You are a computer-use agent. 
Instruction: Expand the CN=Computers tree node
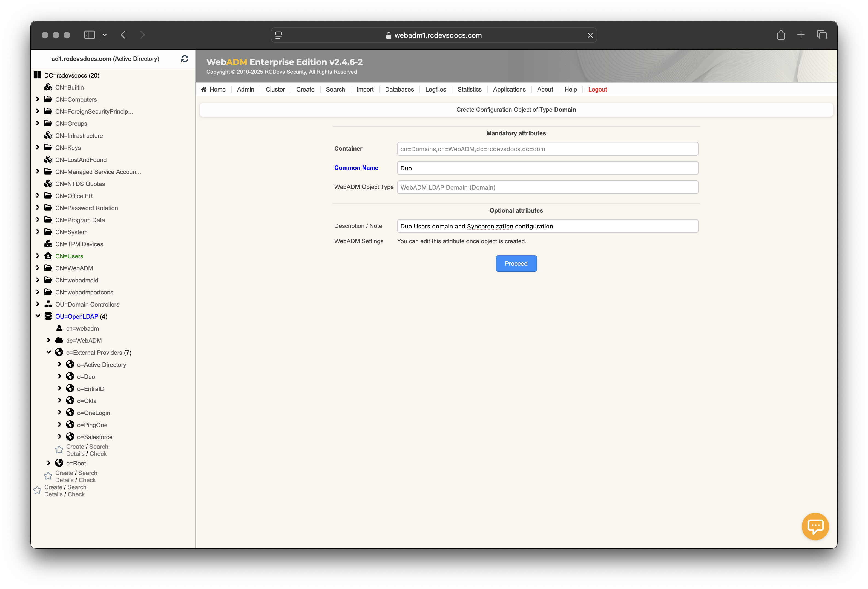(38, 99)
